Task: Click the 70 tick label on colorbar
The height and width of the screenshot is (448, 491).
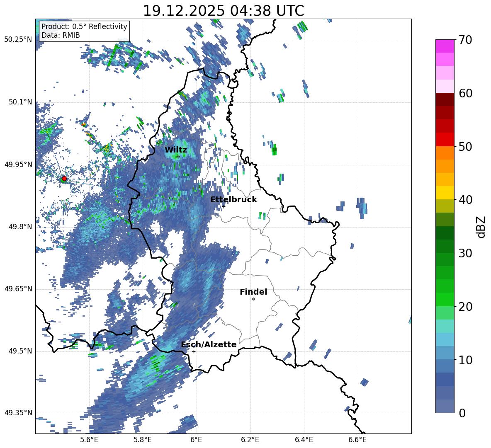Action: (x=465, y=40)
